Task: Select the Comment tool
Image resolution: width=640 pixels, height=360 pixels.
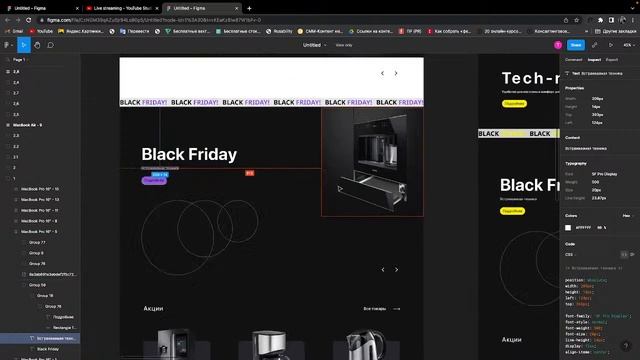Action: [50, 45]
